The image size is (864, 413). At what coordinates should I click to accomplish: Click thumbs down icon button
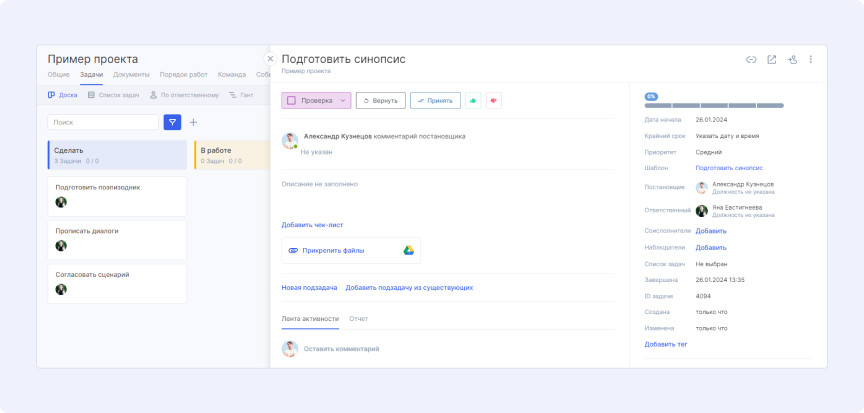[494, 101]
